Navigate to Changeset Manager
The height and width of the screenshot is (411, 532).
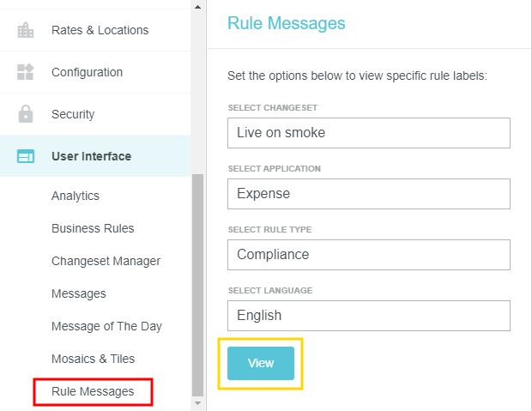coord(106,261)
